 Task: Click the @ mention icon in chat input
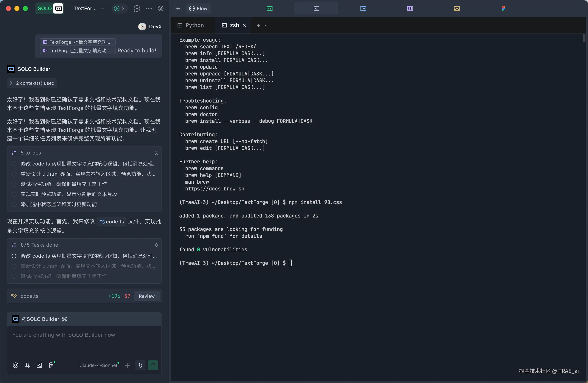pos(16,365)
